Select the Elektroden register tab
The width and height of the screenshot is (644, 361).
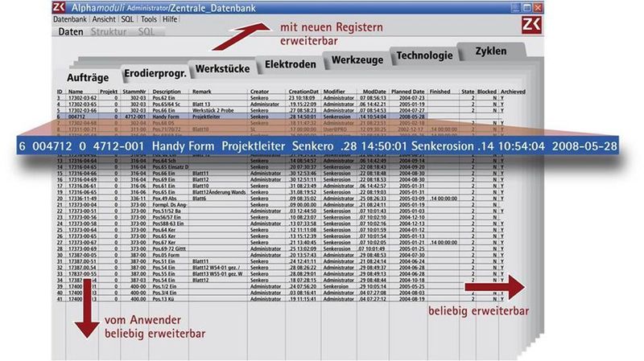[x=291, y=64]
